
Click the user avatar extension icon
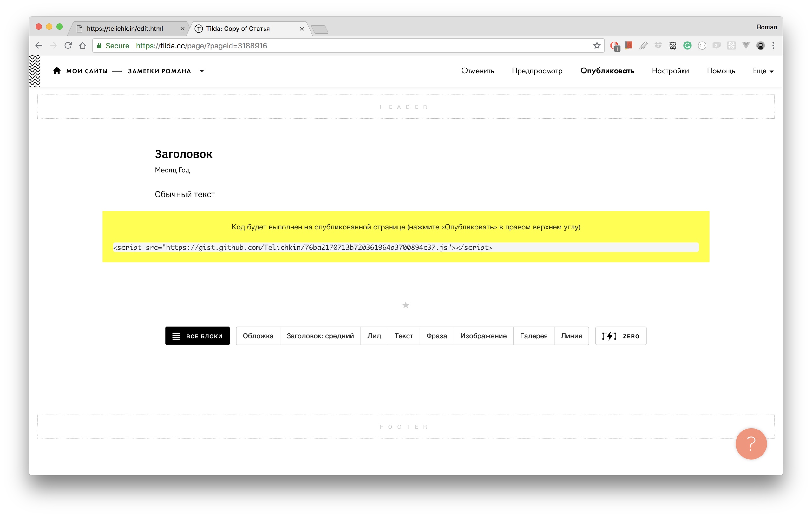click(760, 46)
